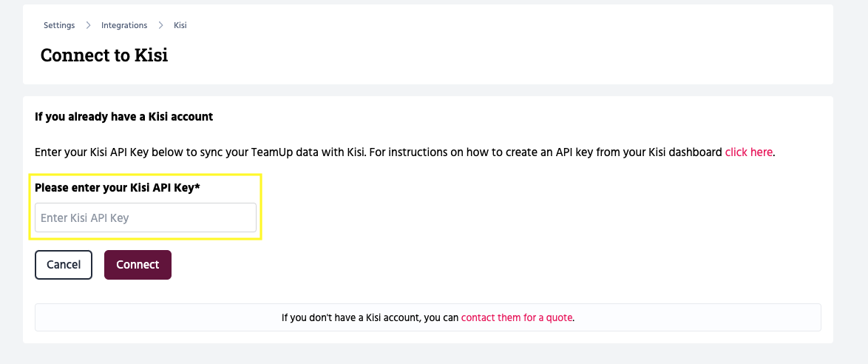The height and width of the screenshot is (364, 868).
Task: Follow the "contact them for a quote" link
Action: click(517, 317)
